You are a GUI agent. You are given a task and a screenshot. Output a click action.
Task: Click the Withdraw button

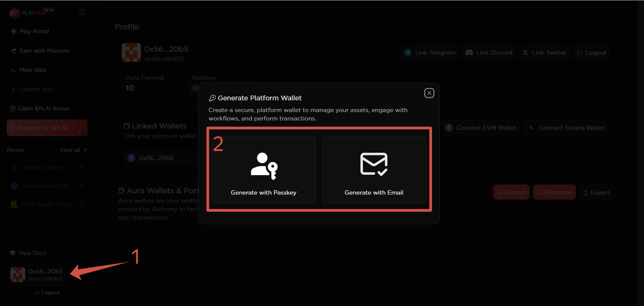[554, 192]
